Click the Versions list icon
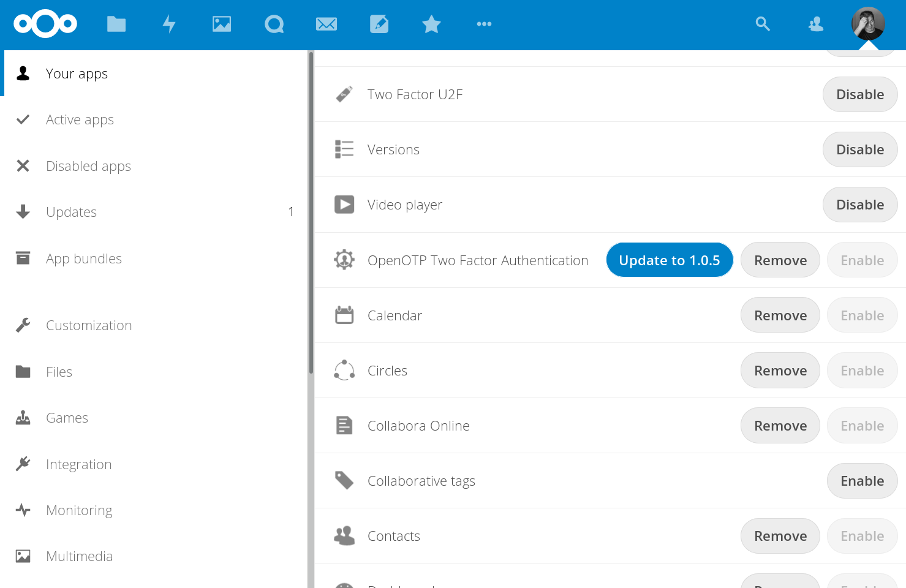The width and height of the screenshot is (906, 588). point(344,149)
